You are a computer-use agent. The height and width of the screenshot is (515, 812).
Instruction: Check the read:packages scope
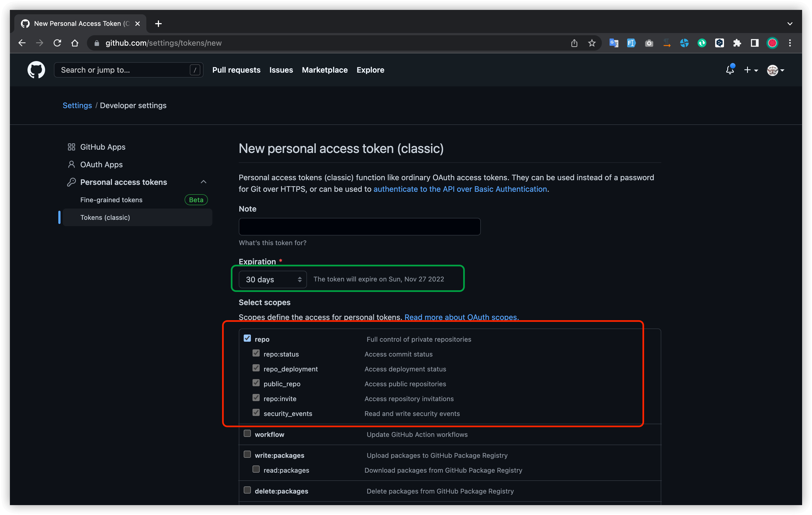(256, 469)
